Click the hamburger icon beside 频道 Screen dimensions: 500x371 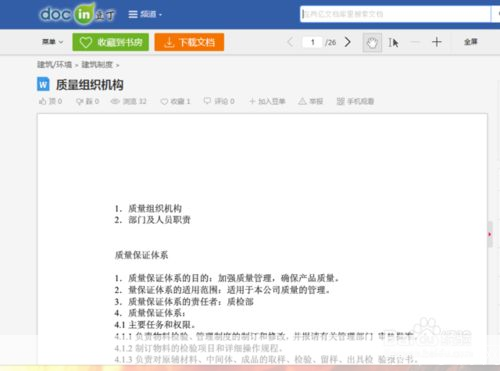coord(133,14)
